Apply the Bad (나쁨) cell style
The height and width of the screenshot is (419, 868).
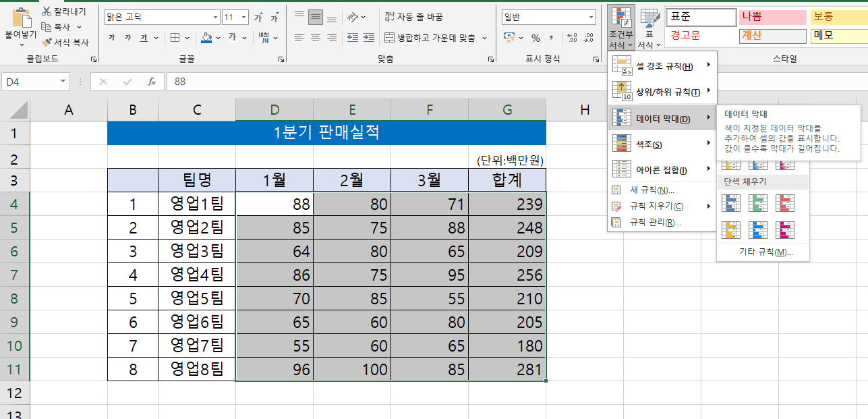coord(773,17)
